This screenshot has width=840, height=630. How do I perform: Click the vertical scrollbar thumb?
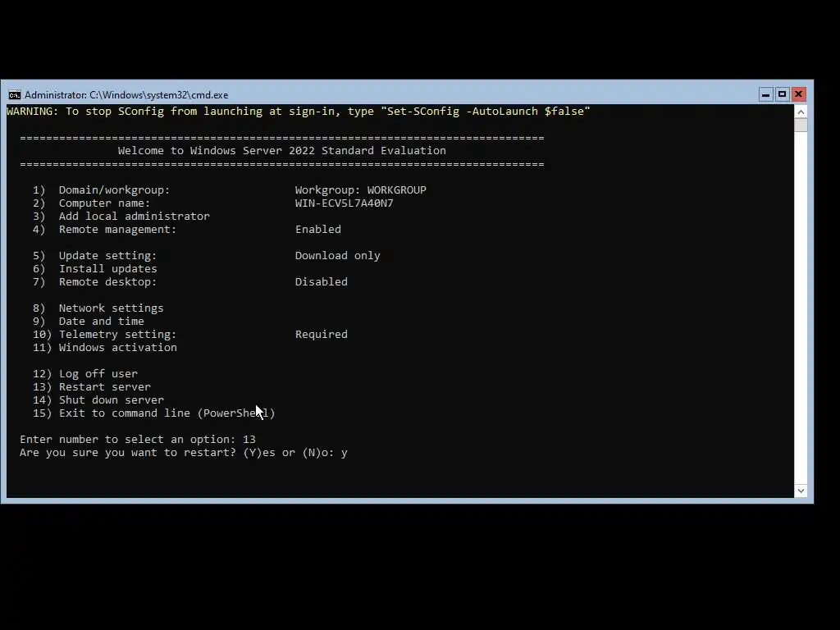(801, 125)
